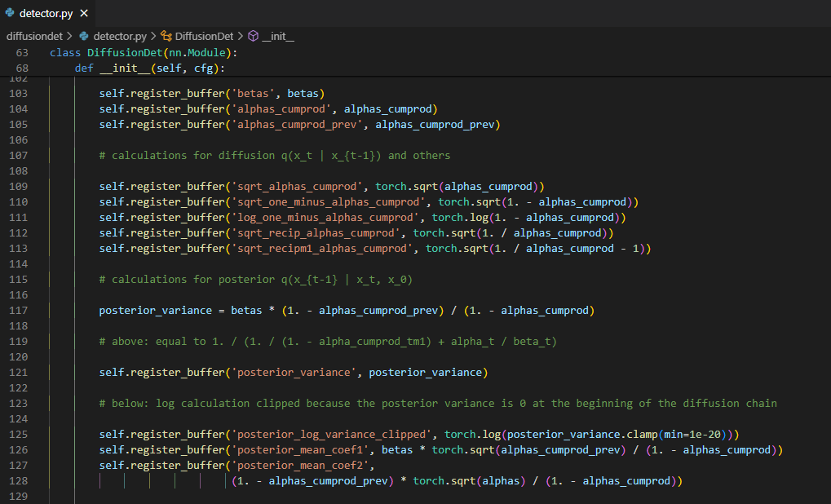Image resolution: width=831 pixels, height=504 pixels.
Task: Open the detector.py breadcrumb file name
Action: 119,37
